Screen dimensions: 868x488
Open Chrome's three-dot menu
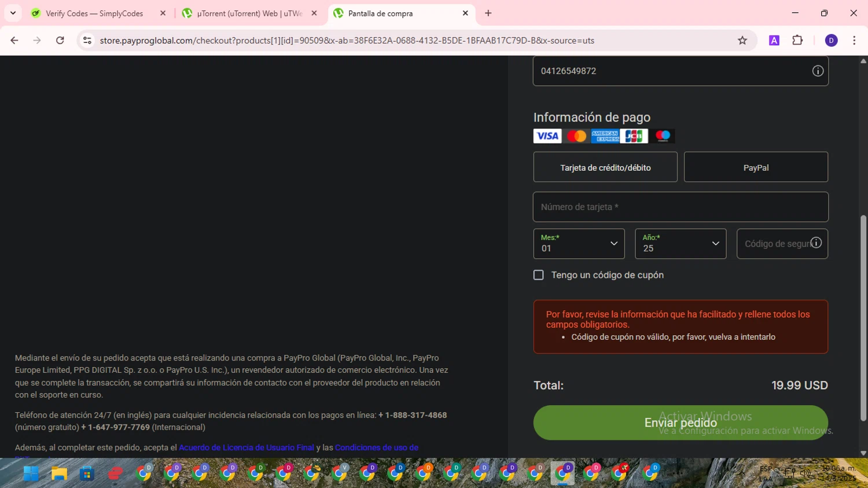tap(854, 41)
